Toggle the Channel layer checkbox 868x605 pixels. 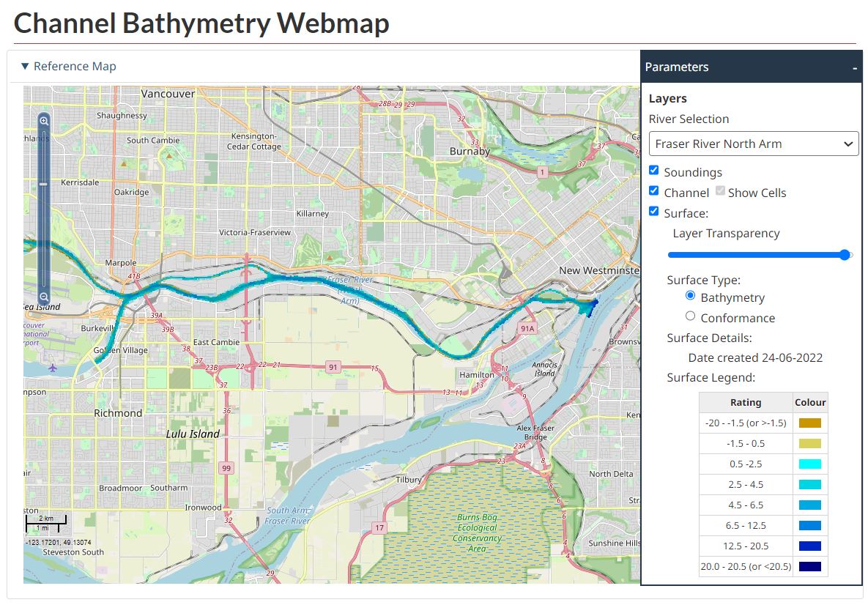[654, 191]
